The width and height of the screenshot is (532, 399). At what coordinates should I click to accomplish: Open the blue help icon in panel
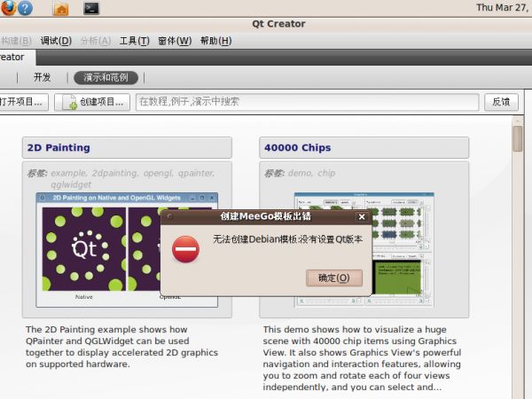tap(25, 8)
